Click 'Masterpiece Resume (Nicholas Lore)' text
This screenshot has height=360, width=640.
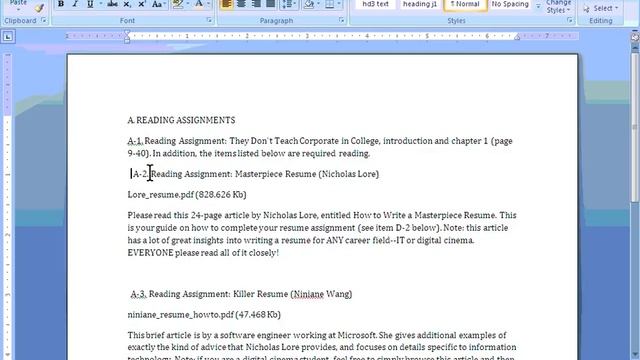click(x=307, y=174)
